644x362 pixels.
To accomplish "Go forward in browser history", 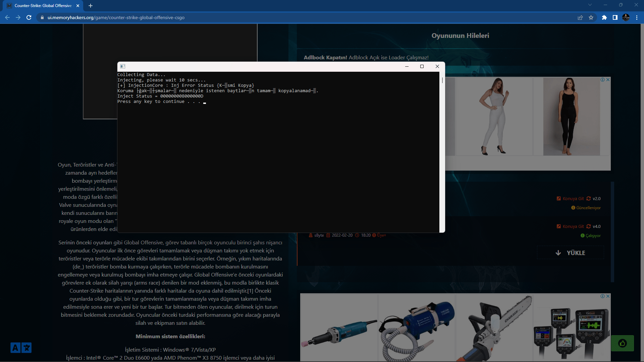I will pyautogui.click(x=18, y=17).
